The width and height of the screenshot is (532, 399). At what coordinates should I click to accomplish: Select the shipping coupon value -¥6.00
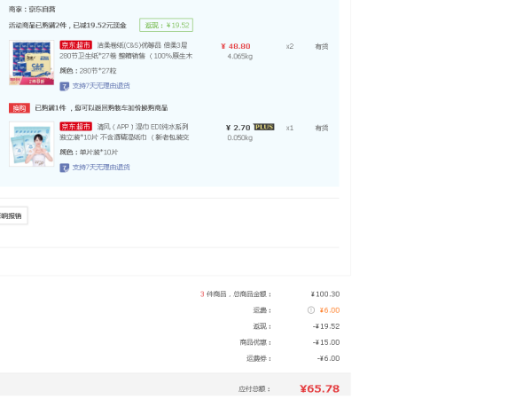pyautogui.click(x=328, y=358)
